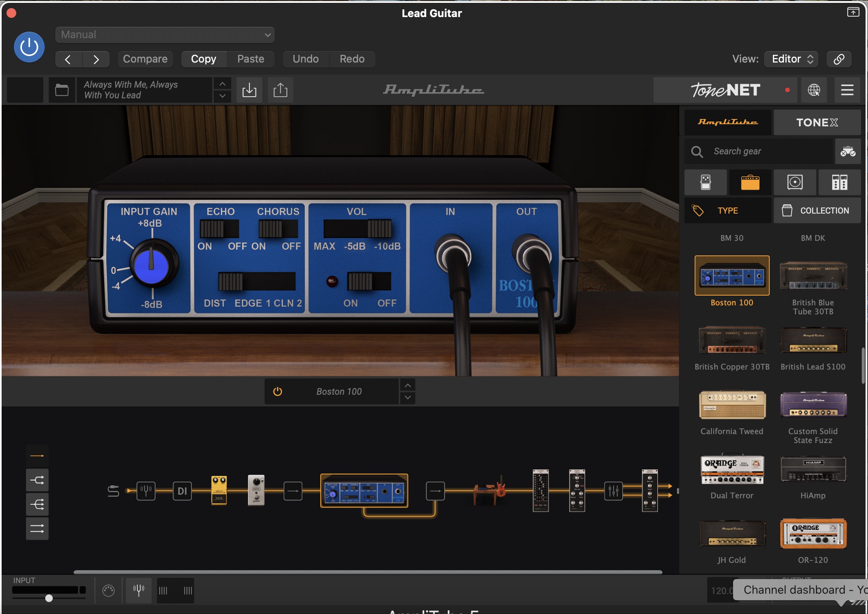
Task: Select the HiAmp amp
Action: click(x=813, y=469)
